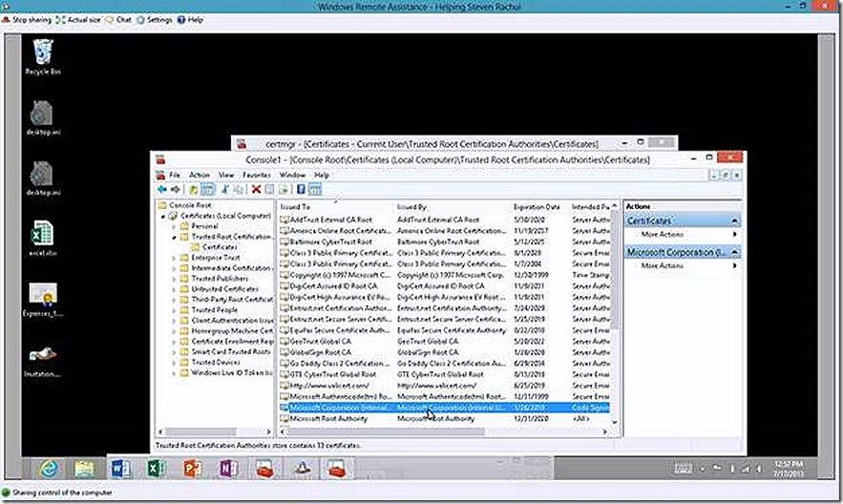
Task: Click the Forward arrow in Console1 toolbar
Action: click(x=176, y=189)
